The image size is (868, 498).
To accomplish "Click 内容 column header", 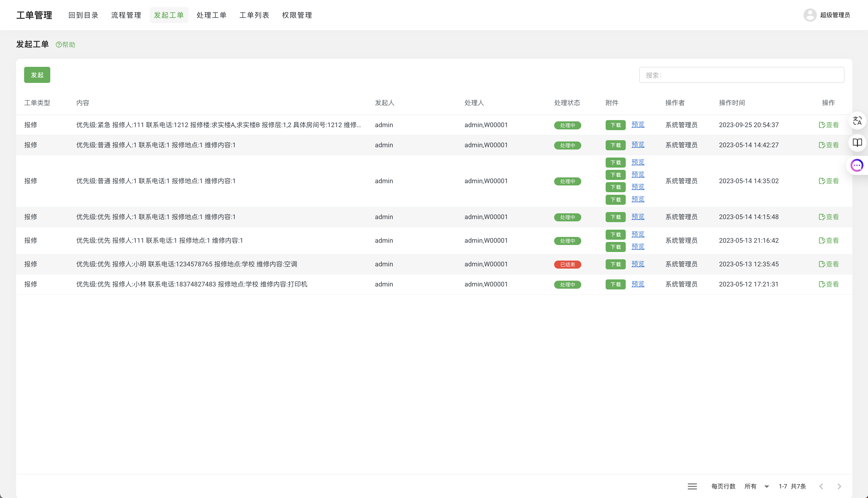I will 83,103.
